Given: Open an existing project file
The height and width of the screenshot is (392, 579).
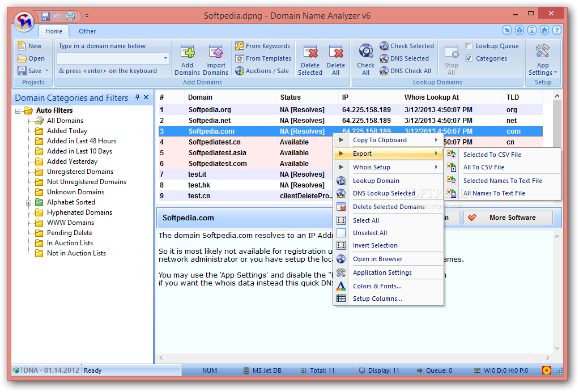Looking at the screenshot, I should 31,58.
